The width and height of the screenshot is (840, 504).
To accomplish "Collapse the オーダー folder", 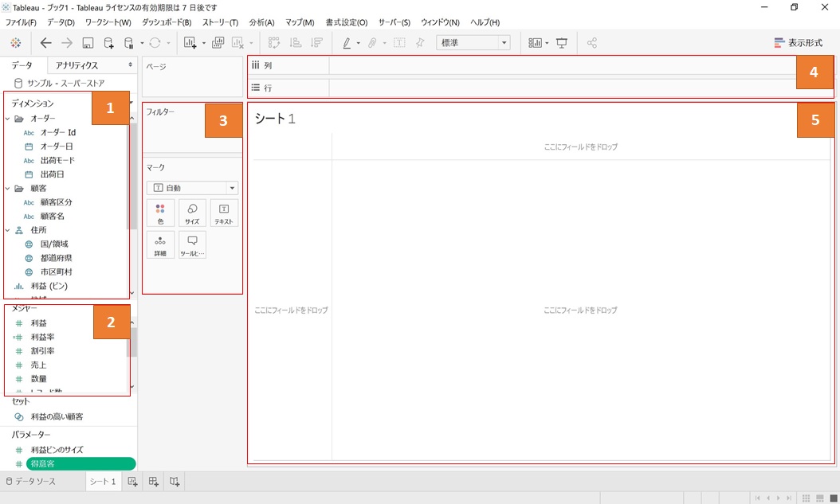I will 7,119.
